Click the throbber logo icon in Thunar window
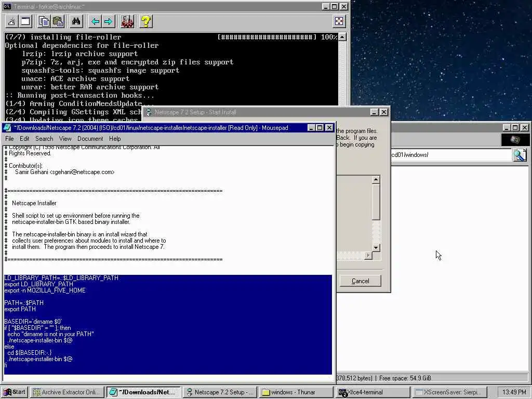Viewport: 532px width, 399px height. pyautogui.click(x=515, y=139)
